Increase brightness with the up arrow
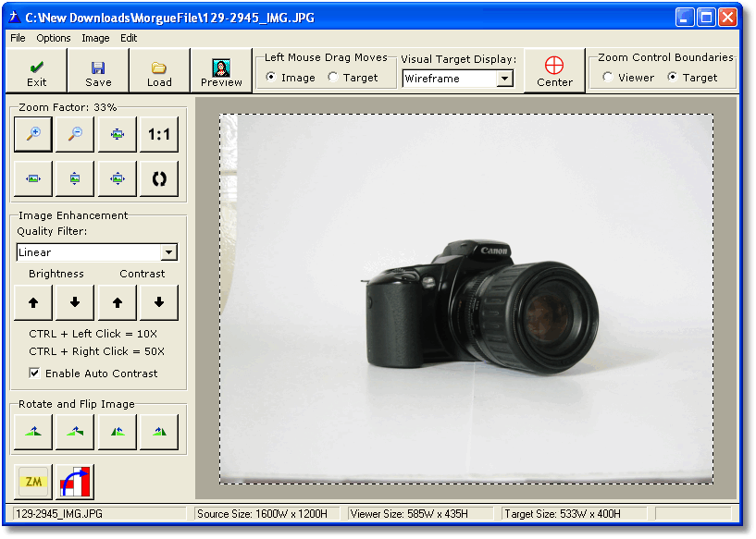 tap(33, 302)
